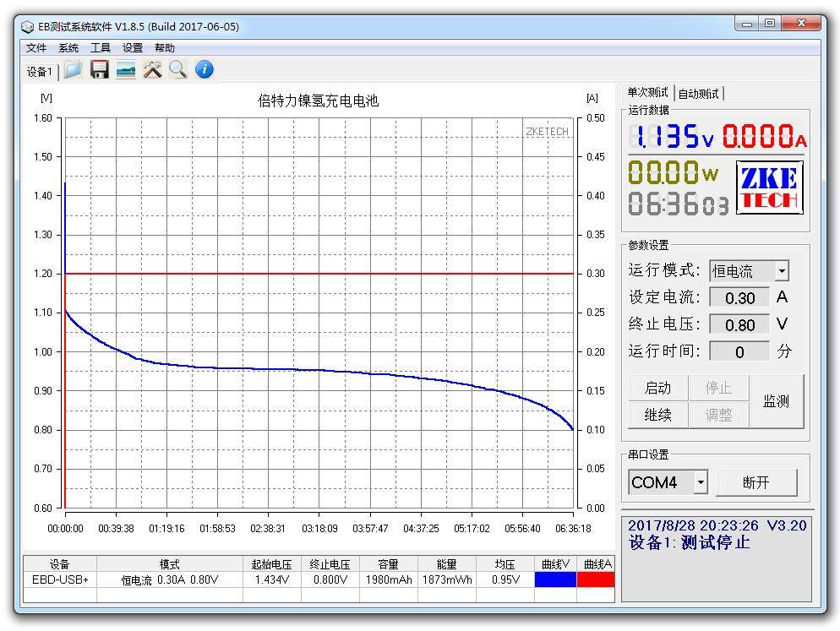Open the COM4 serial port dropdown
The height and width of the screenshot is (631, 840).
[700, 482]
